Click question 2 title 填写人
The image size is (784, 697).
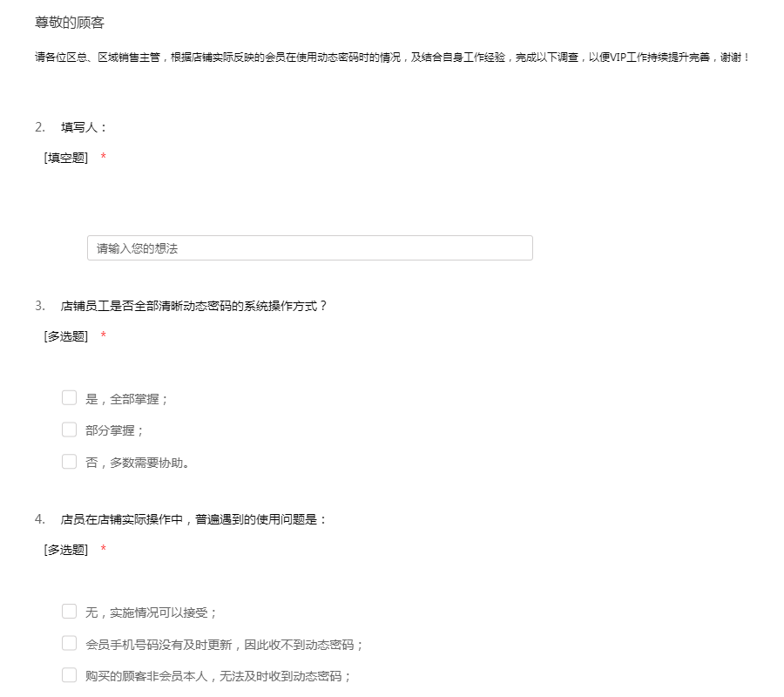[84, 127]
